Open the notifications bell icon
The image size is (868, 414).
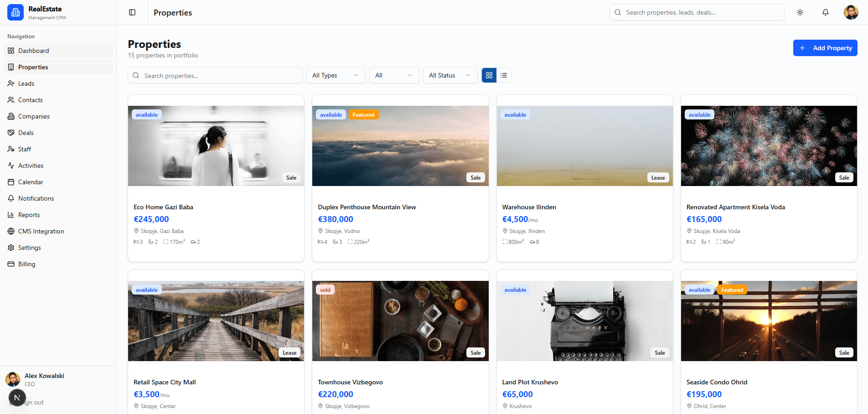(x=826, y=12)
